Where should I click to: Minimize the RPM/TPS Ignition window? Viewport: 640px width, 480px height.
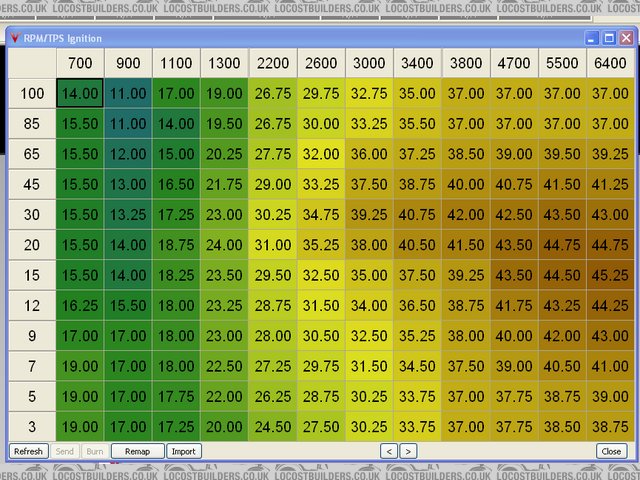coord(592,37)
